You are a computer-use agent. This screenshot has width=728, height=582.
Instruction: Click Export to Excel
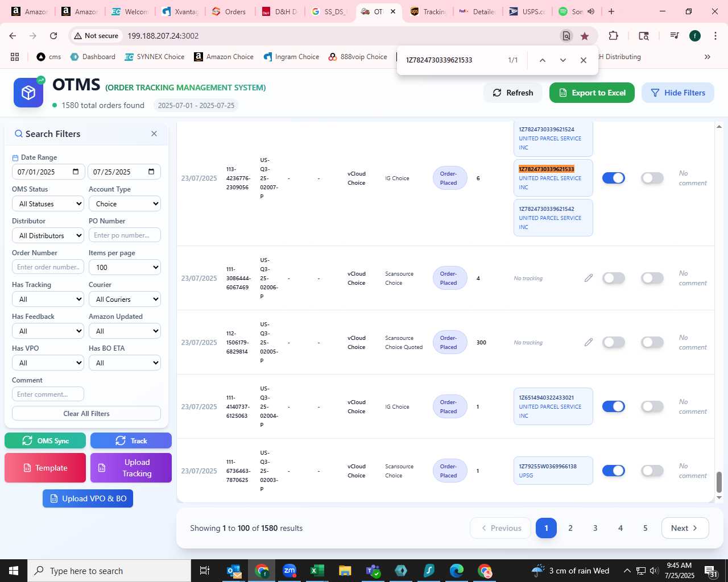pos(592,93)
